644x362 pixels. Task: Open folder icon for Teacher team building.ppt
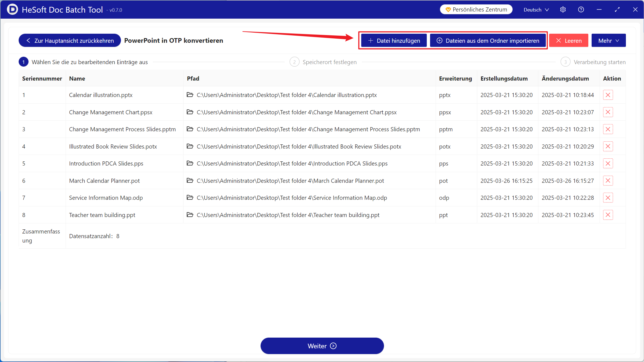(190, 215)
